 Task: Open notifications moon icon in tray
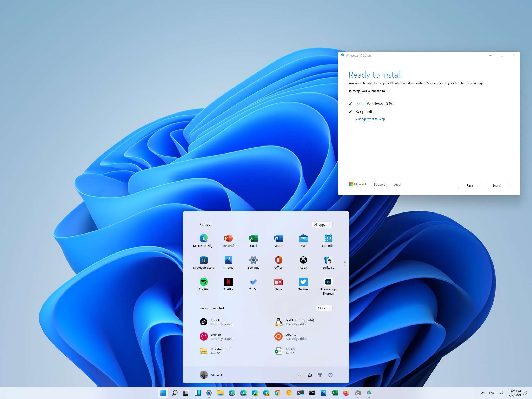click(x=525, y=393)
